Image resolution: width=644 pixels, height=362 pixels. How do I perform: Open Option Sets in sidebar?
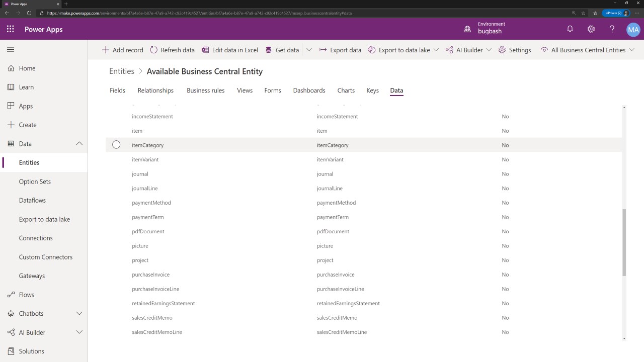(35, 182)
